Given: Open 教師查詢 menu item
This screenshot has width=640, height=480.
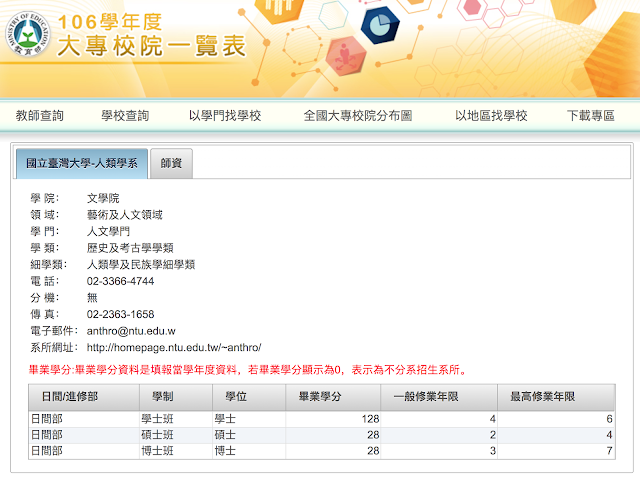Looking at the screenshot, I should [x=40, y=116].
